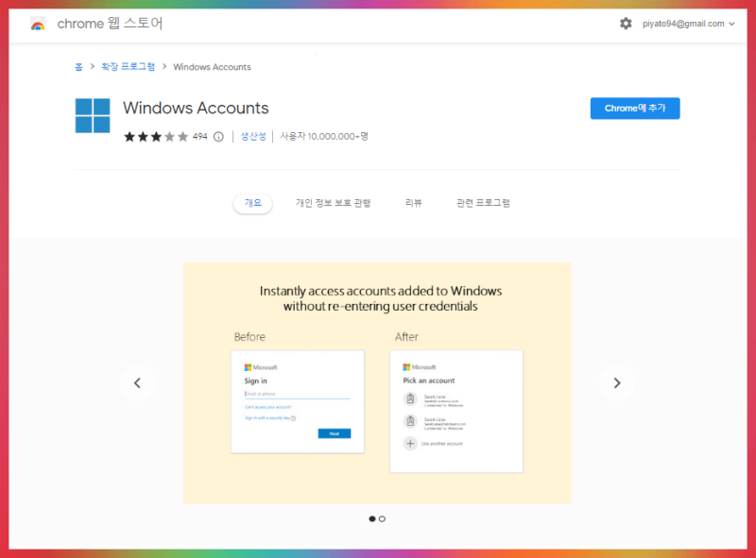
Task: Open the 확장 프로그램 breadcrumb link
Action: tap(128, 67)
